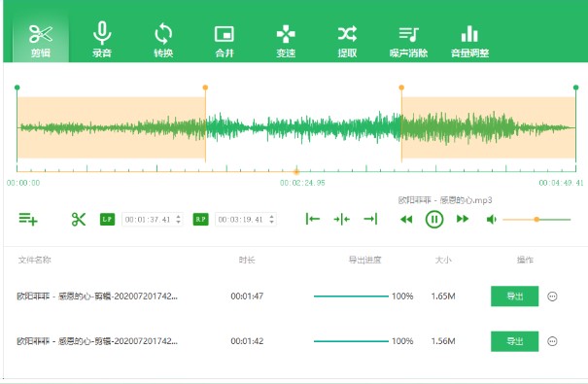Open the 音量调整 volume adjust tool
This screenshot has height=384, width=588.
(x=469, y=40)
